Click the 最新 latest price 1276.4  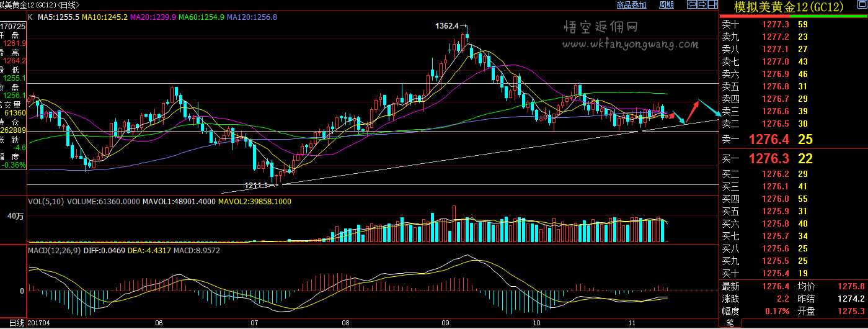pos(776,286)
